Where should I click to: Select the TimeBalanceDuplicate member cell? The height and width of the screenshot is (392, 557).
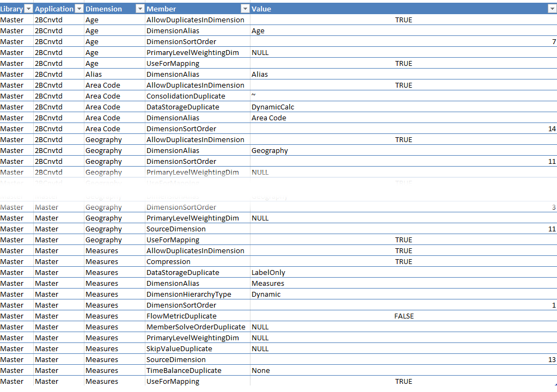pyautogui.click(x=198, y=371)
